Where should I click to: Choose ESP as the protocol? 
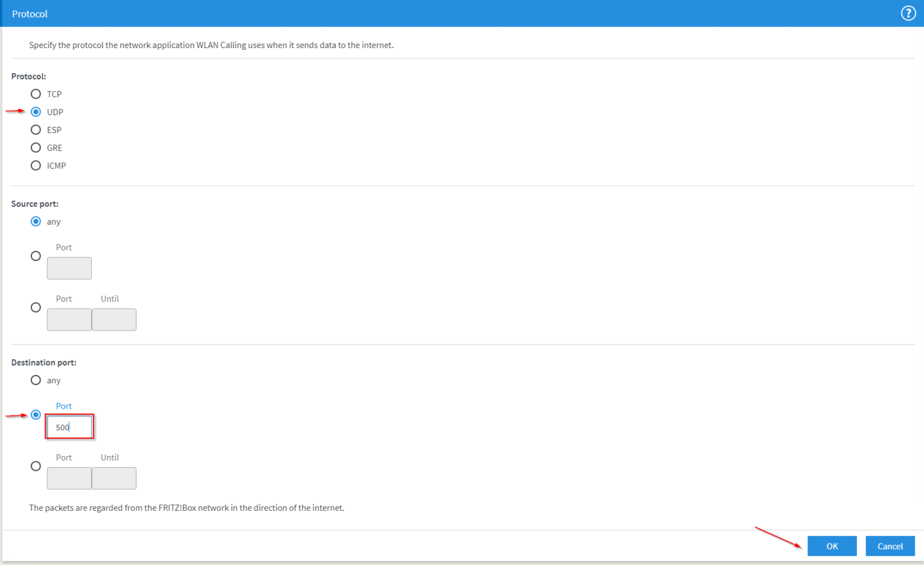(x=36, y=130)
